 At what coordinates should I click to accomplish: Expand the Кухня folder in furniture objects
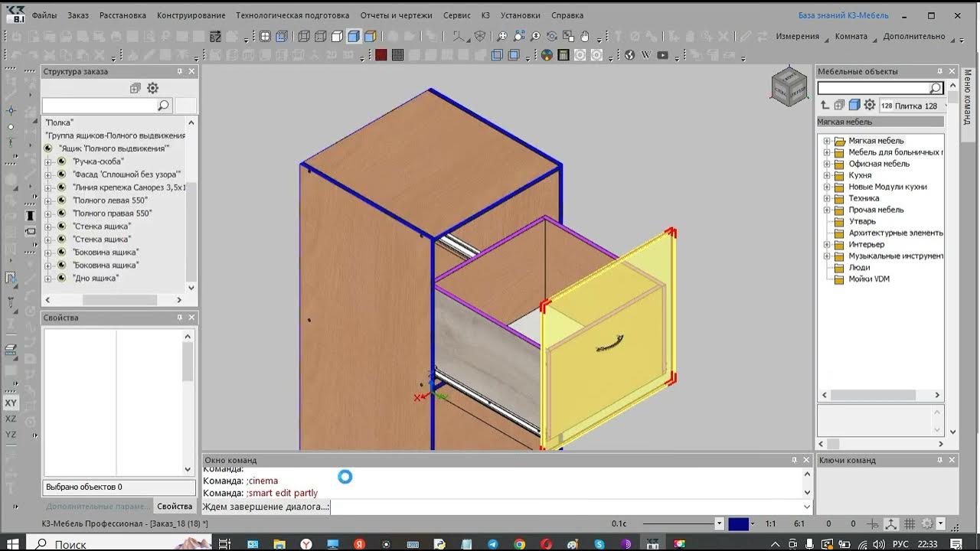coord(827,175)
